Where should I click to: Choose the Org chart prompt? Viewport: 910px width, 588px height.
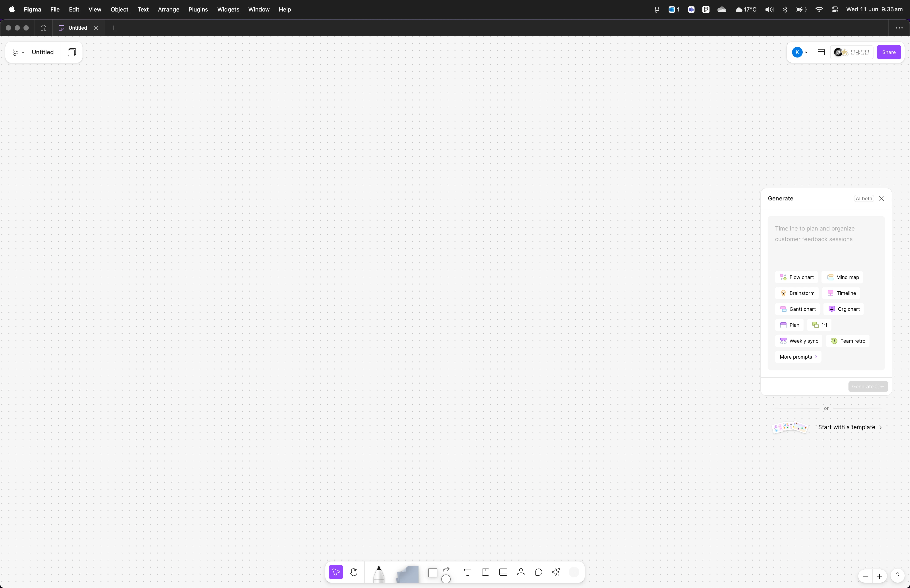[844, 309]
